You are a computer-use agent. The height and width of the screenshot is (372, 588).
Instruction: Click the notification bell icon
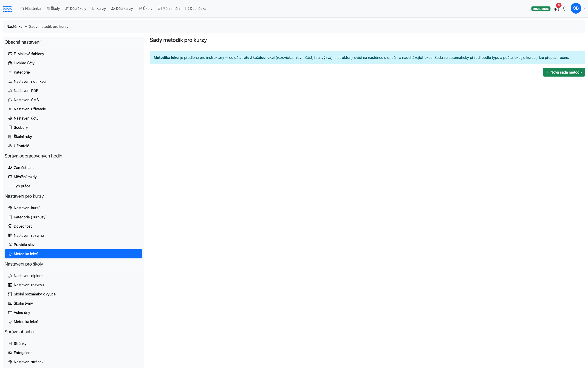pos(565,9)
